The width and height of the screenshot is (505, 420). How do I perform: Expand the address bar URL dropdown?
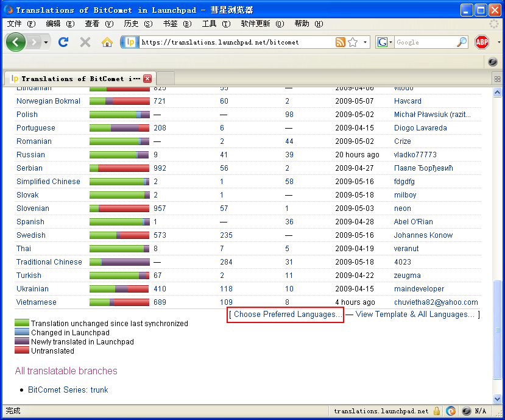click(366, 42)
